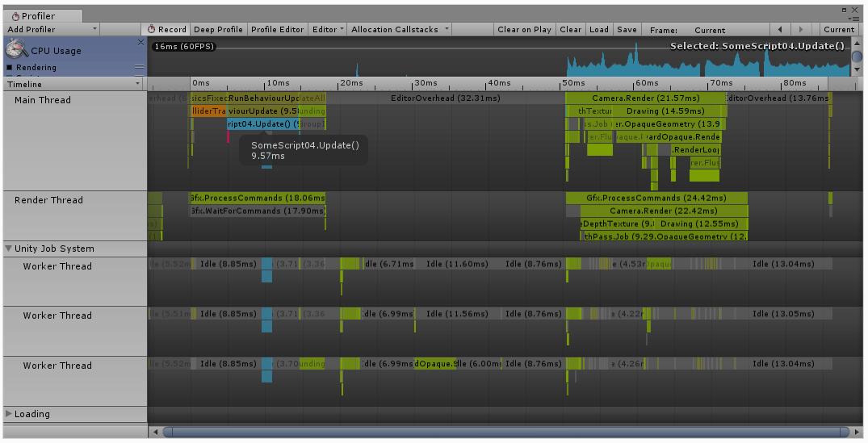Click the left arrow of the horizontal scrollbar
The image size is (868, 443).
coord(156,432)
